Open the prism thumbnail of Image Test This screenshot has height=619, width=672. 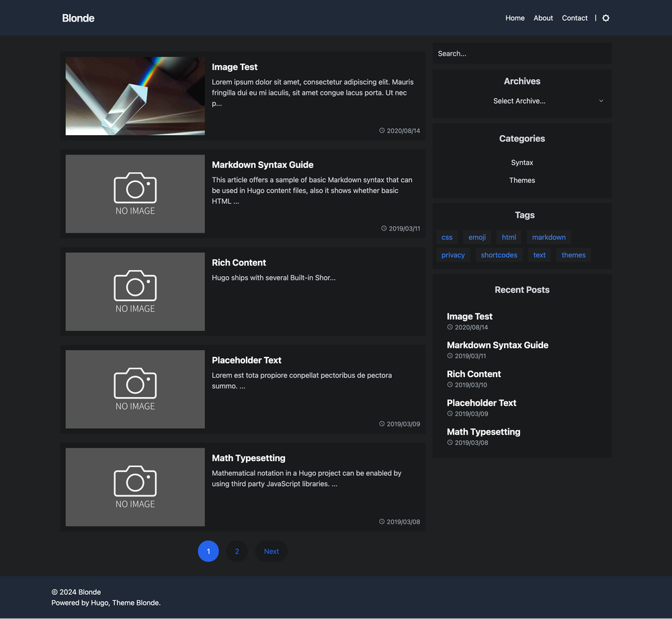tap(135, 96)
